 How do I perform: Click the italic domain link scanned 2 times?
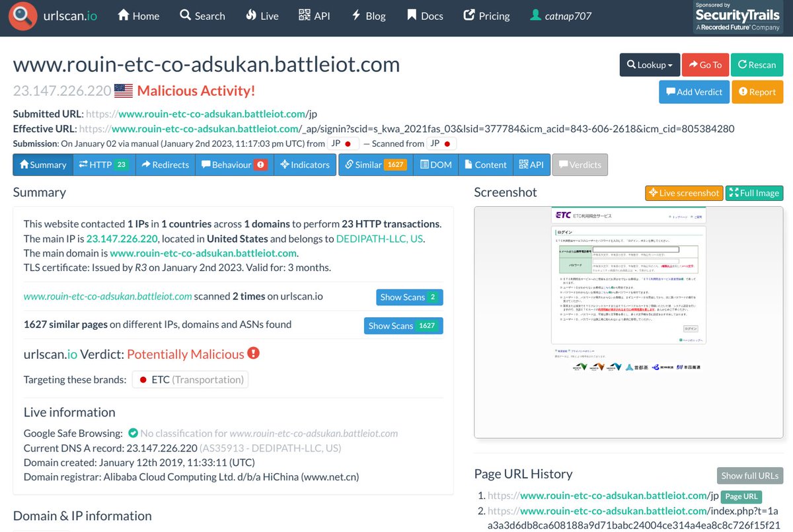tap(108, 296)
